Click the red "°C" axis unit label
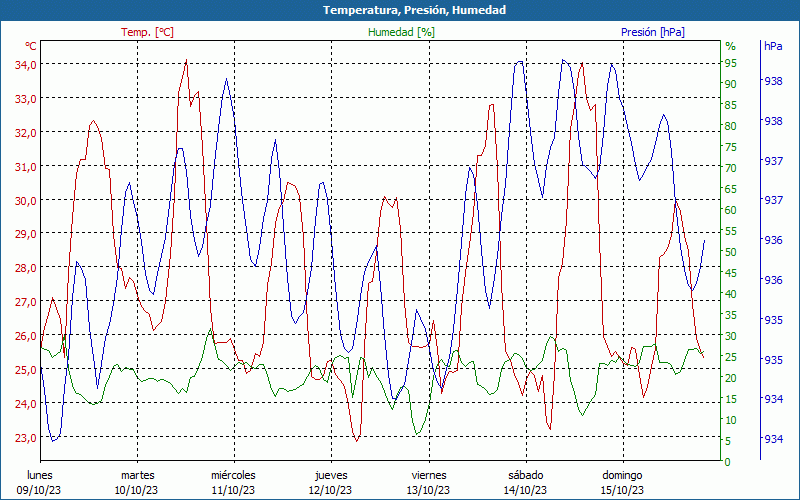Screen dimensions: 800x500 [31, 46]
